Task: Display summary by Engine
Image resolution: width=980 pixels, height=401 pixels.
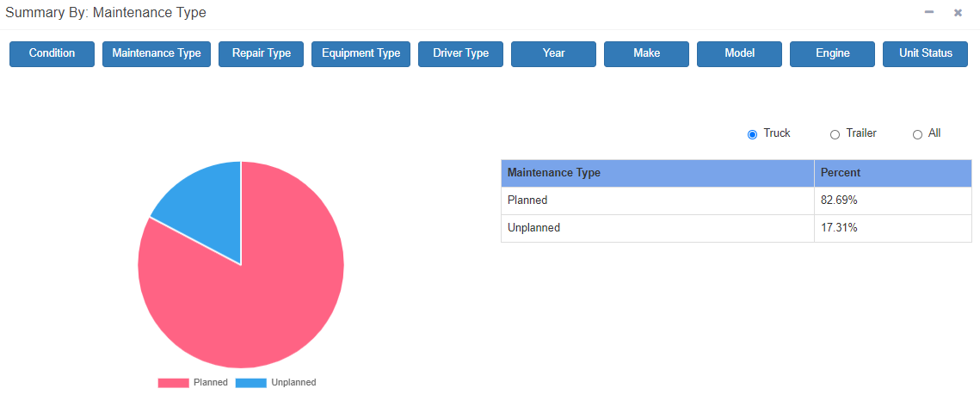Action: (833, 53)
